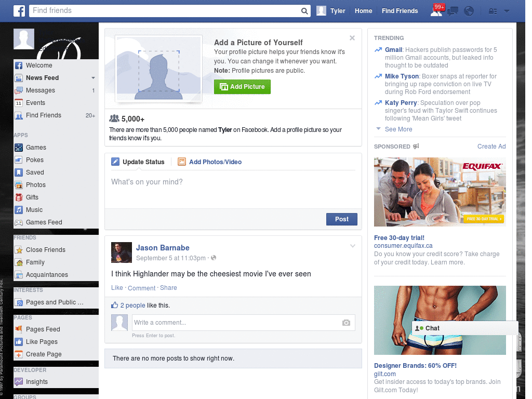Open friend requests icon with 99+ badge

point(437,10)
